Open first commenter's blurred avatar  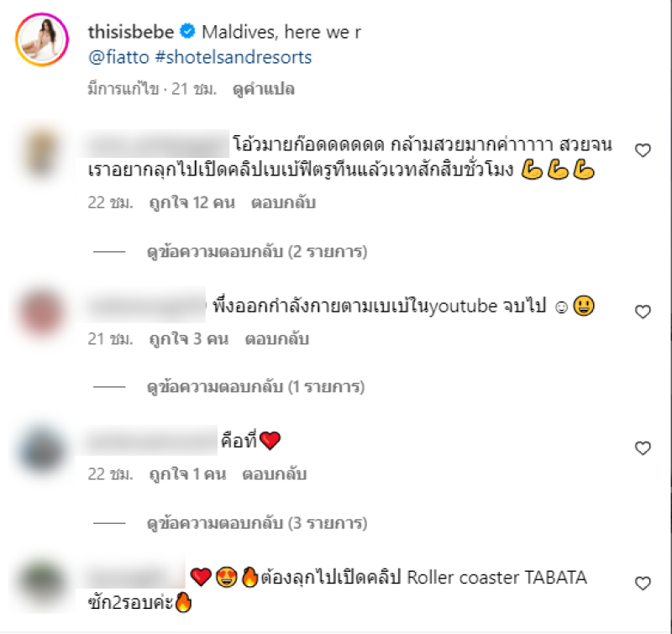[x=41, y=153]
